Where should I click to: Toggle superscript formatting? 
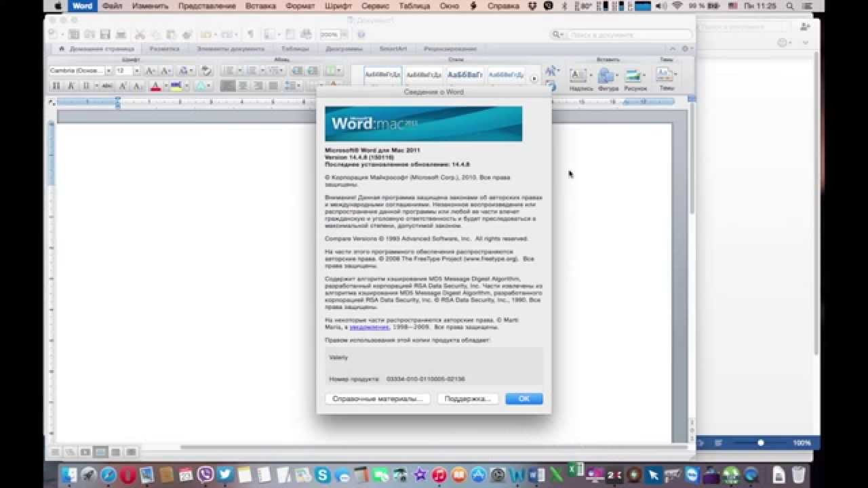point(123,86)
